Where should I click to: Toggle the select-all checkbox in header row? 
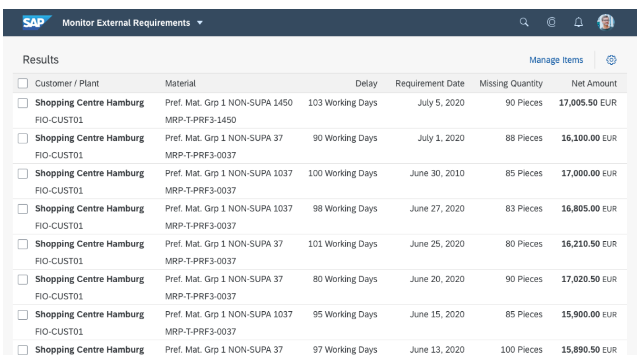point(22,83)
